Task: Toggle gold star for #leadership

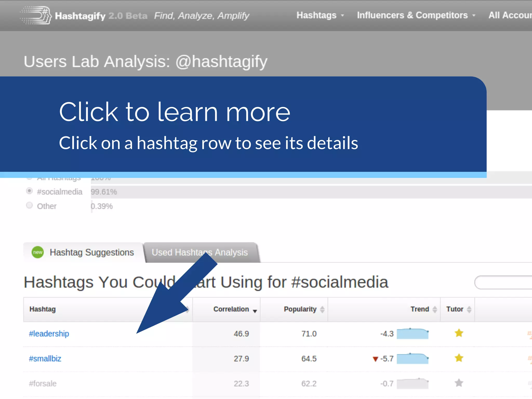Action: tap(459, 333)
